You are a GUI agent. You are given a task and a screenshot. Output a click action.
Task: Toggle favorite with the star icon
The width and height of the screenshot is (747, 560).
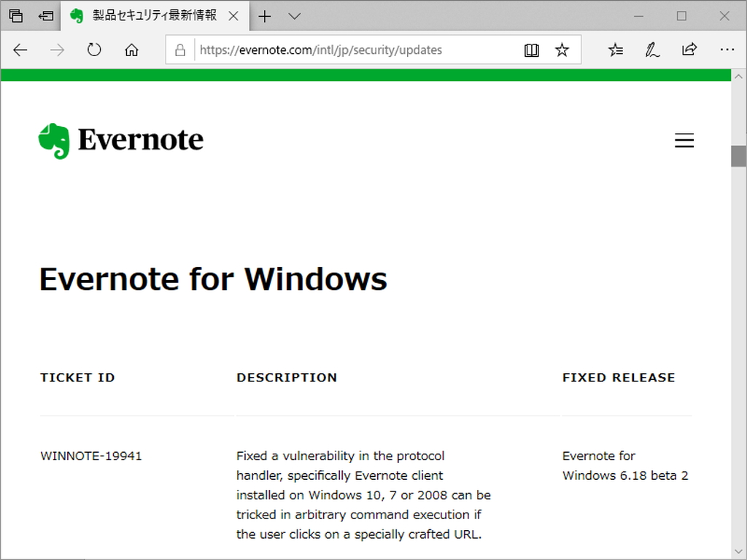pos(562,50)
